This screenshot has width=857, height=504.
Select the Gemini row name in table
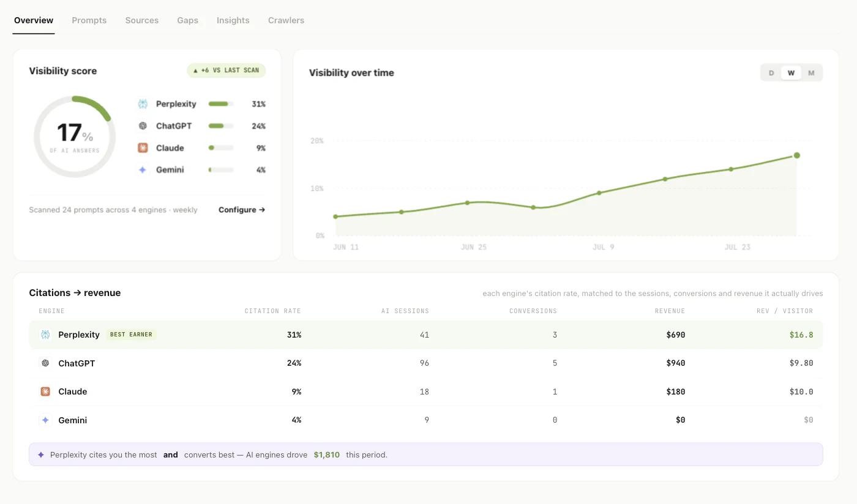point(73,420)
